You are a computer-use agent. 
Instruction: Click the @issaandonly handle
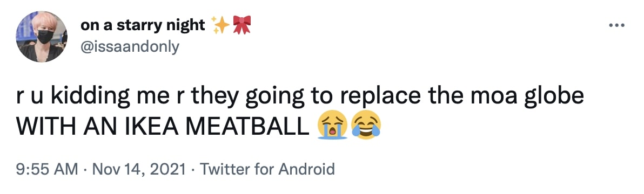coord(130,47)
